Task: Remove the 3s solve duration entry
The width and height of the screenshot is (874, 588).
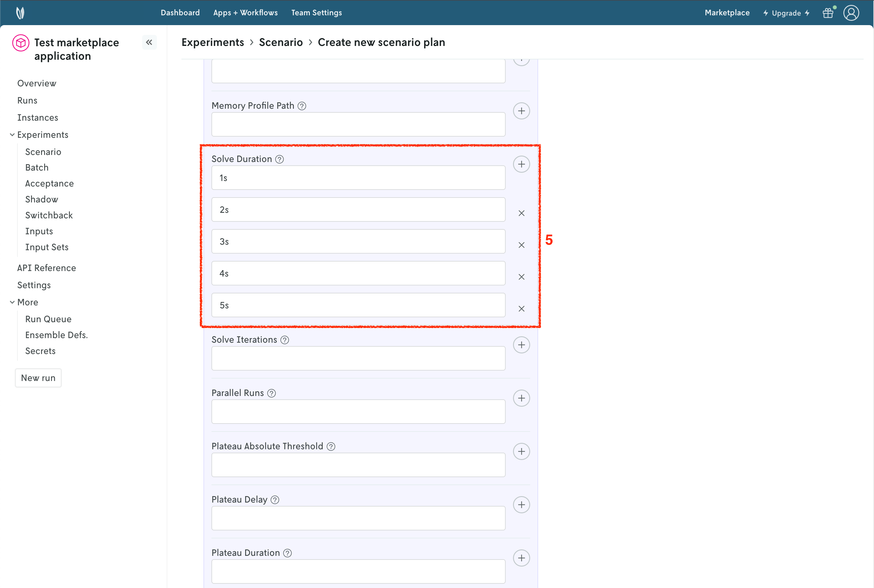Action: click(x=521, y=245)
